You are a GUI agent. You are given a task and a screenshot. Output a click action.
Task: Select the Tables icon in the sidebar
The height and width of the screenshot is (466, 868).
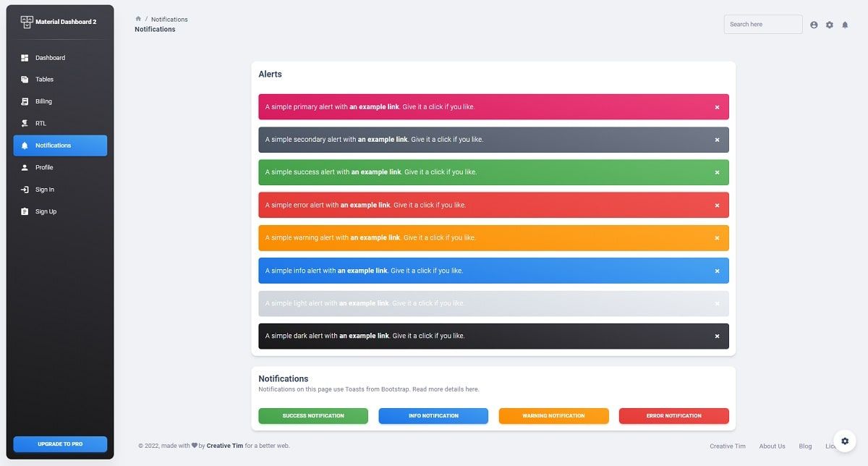pyautogui.click(x=26, y=80)
